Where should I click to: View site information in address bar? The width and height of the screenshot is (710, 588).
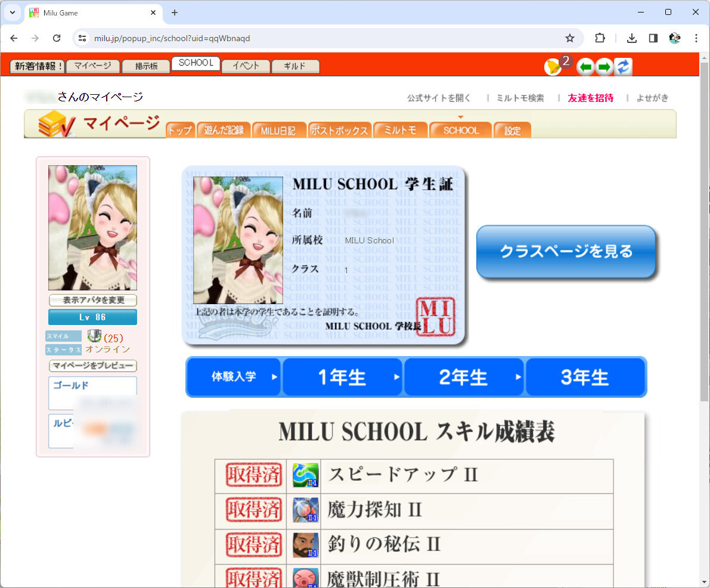[83, 38]
